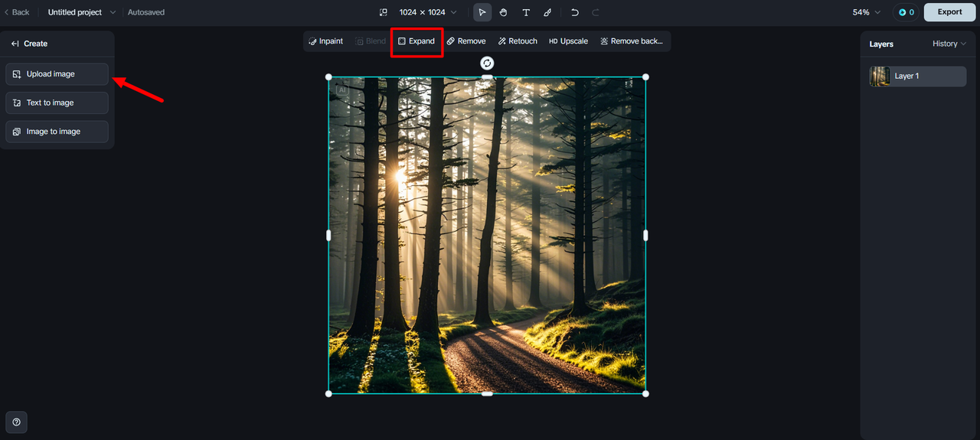Select the Text tool
This screenshot has width=980, height=440.
526,12
